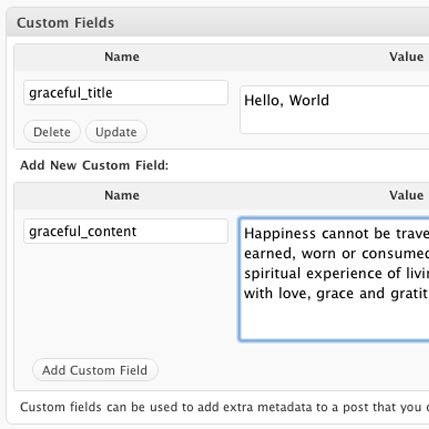The image size is (429, 429).
Task: Click the Name header of the existing fields table
Action: [122, 57]
